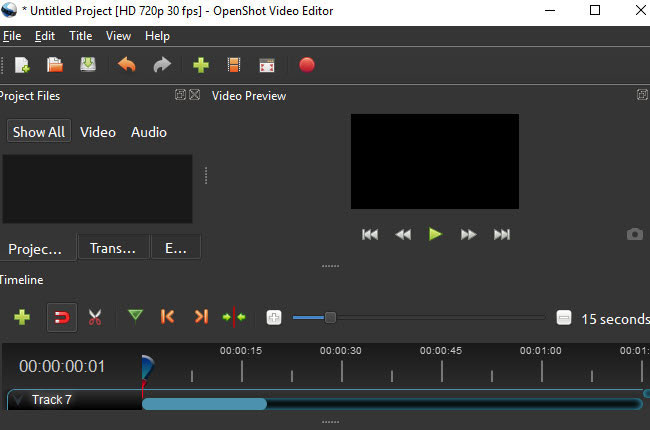Import files with green plus toolbar icon

click(x=201, y=65)
